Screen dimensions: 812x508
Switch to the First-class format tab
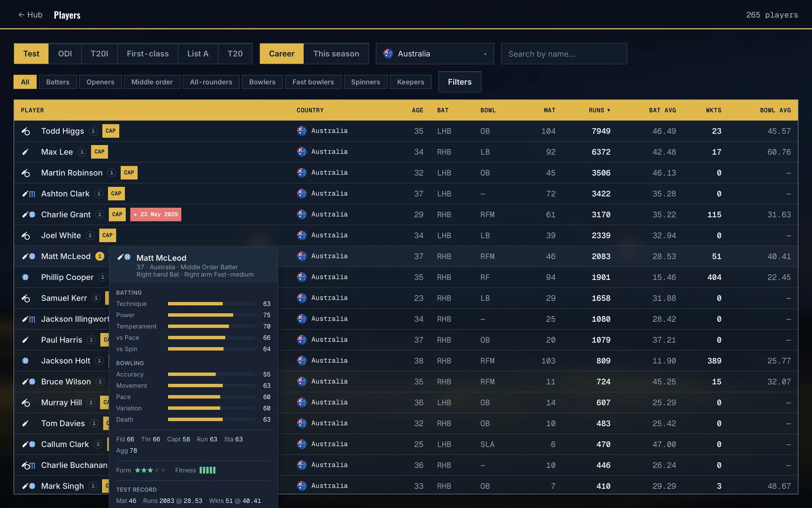[148, 54]
